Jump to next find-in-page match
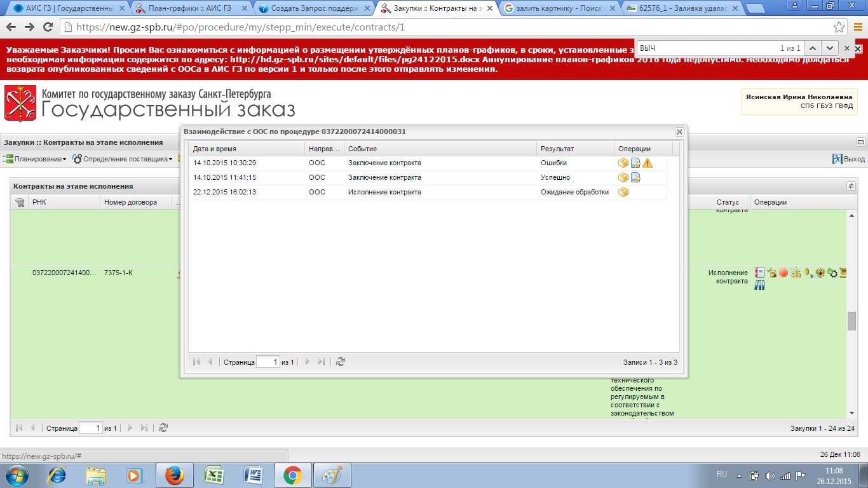The height and width of the screenshot is (488, 868). [829, 48]
